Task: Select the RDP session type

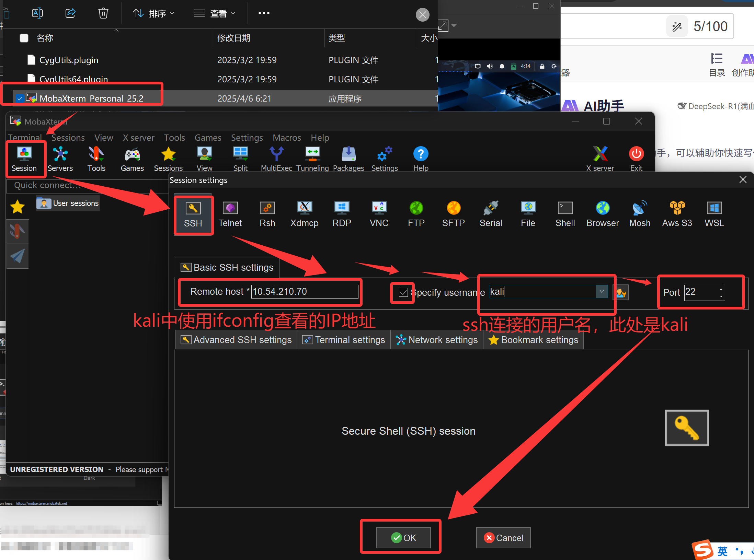Action: (342, 215)
